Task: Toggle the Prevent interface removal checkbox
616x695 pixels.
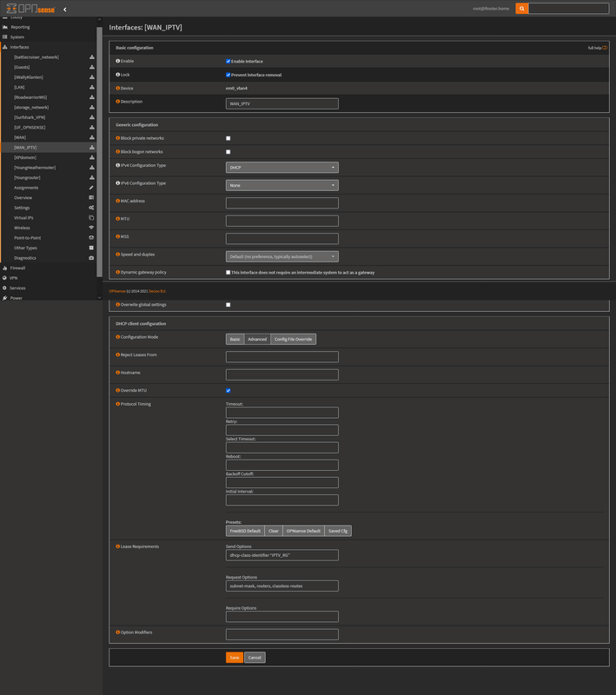Action: pos(229,75)
